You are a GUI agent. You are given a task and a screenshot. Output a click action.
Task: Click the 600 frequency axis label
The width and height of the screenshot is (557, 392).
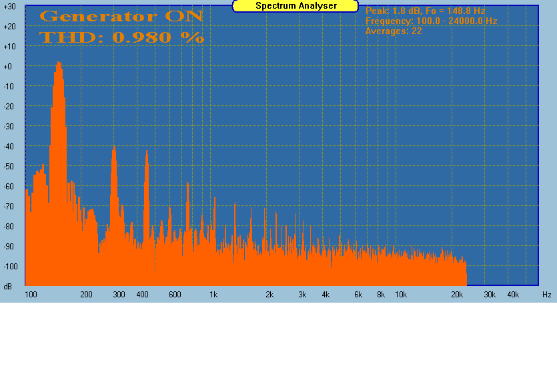[175, 295]
